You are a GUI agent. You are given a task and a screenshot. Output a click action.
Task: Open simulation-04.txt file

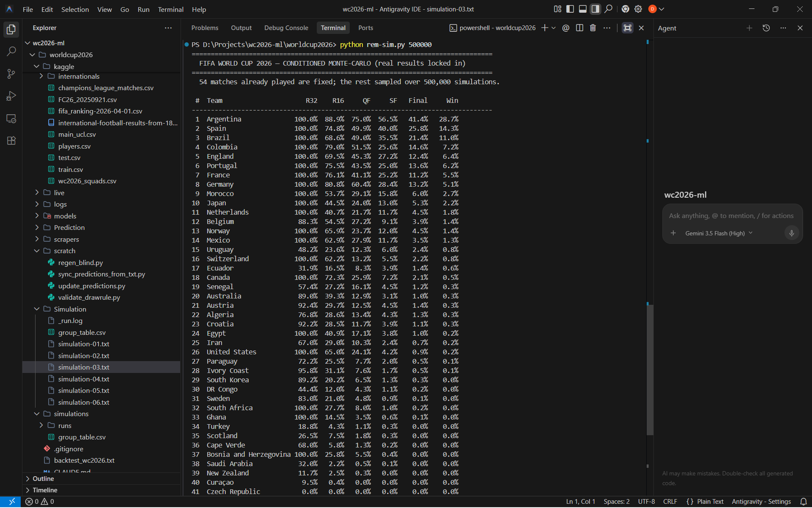[x=84, y=379]
